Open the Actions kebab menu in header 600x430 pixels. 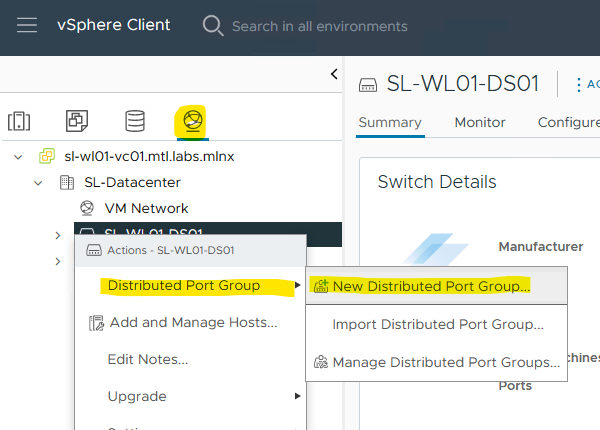point(579,85)
